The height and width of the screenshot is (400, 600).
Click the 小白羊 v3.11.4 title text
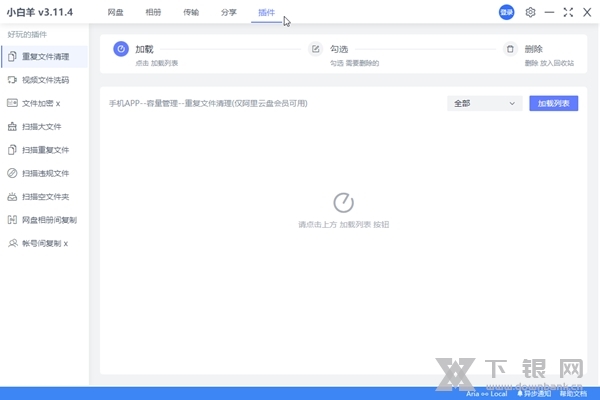pos(40,12)
